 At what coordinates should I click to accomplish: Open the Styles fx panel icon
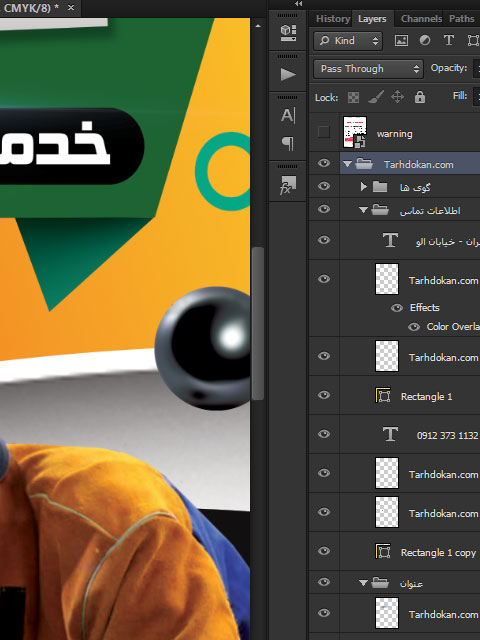click(x=288, y=185)
